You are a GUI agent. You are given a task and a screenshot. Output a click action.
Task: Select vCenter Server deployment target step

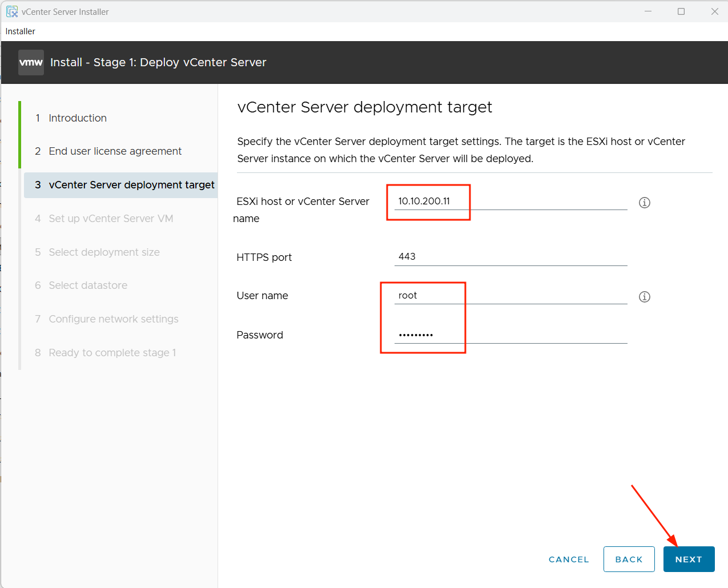tap(120, 185)
